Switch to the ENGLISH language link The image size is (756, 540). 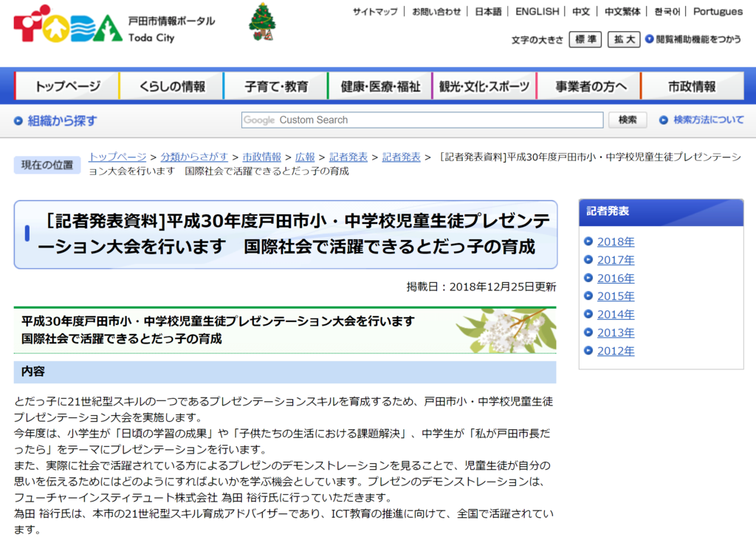pyautogui.click(x=537, y=12)
